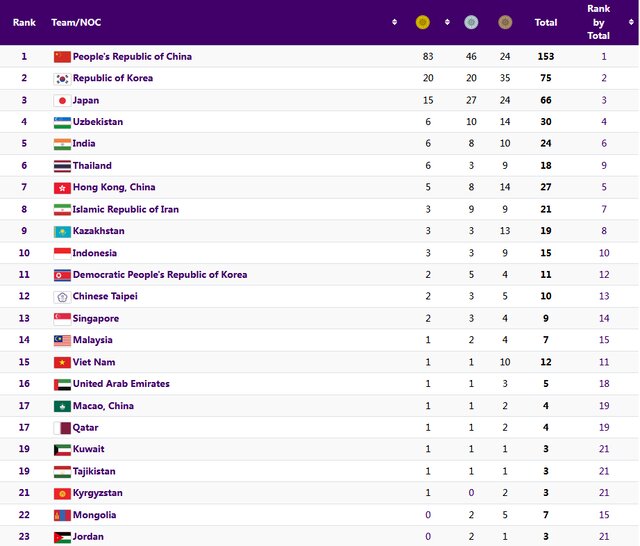Sort by Team/NOC using its sort arrows
640x546 pixels.
click(394, 22)
